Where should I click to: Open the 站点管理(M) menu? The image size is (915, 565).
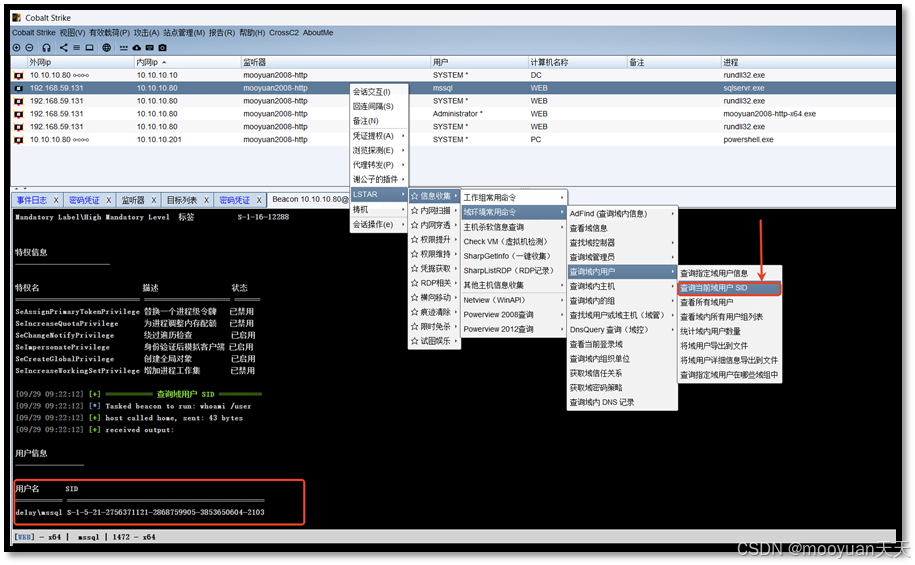point(184,33)
